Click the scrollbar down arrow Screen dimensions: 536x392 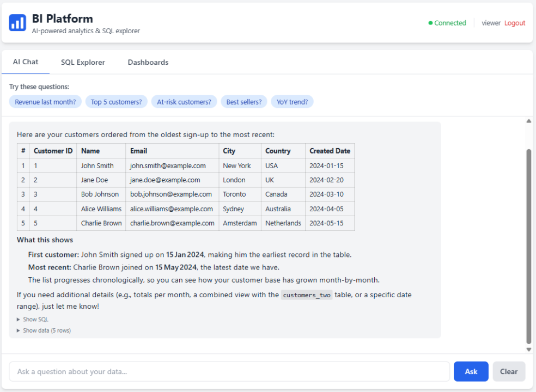(x=528, y=350)
